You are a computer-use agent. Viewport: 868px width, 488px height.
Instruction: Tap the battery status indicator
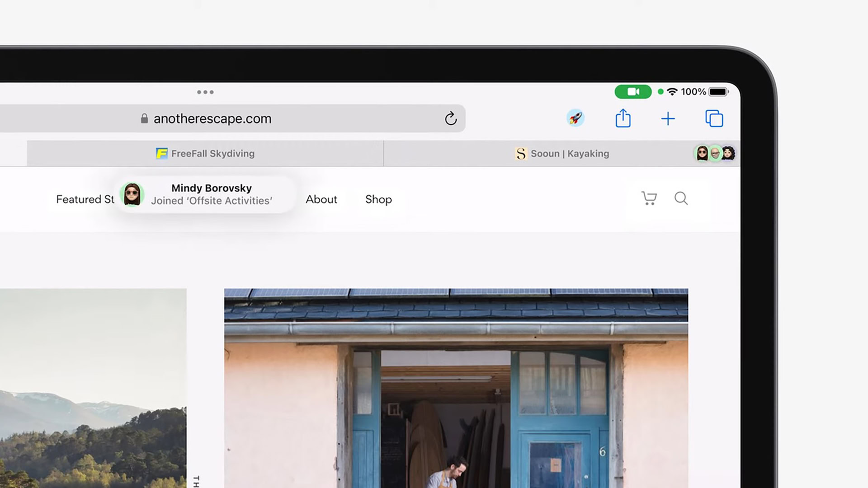(718, 92)
